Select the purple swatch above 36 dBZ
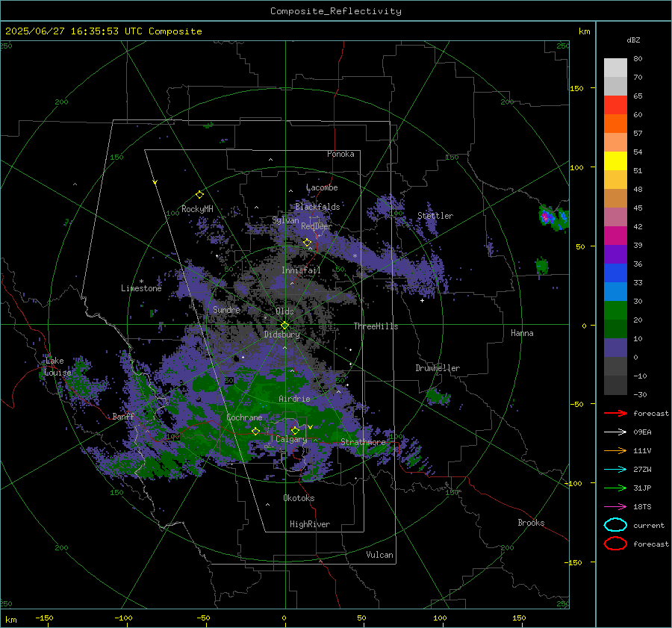Viewport: 672px width, 628px height. [x=615, y=254]
